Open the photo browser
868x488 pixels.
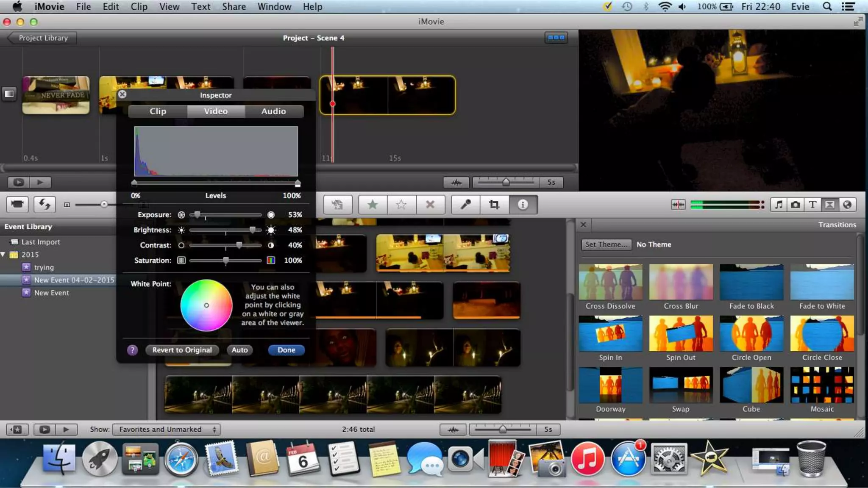796,205
